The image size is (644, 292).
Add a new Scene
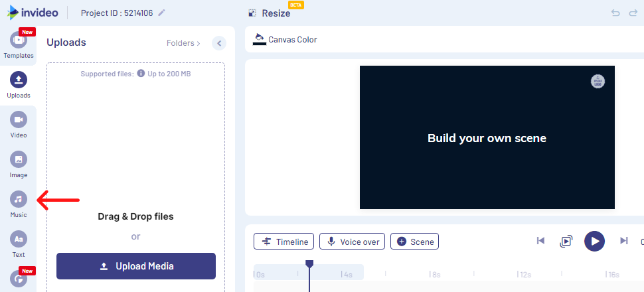(x=414, y=242)
